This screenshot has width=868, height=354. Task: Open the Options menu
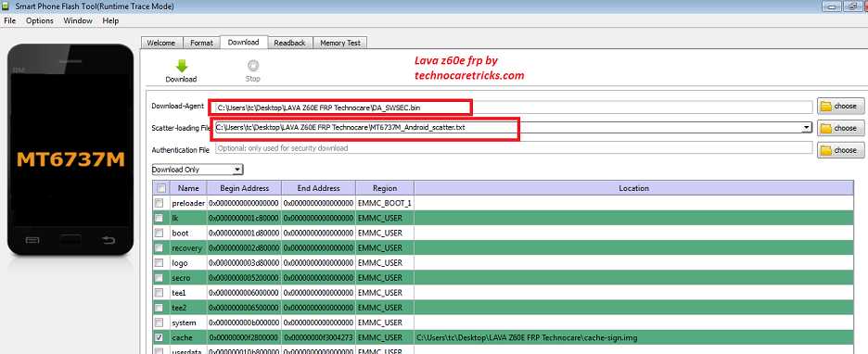pos(39,20)
